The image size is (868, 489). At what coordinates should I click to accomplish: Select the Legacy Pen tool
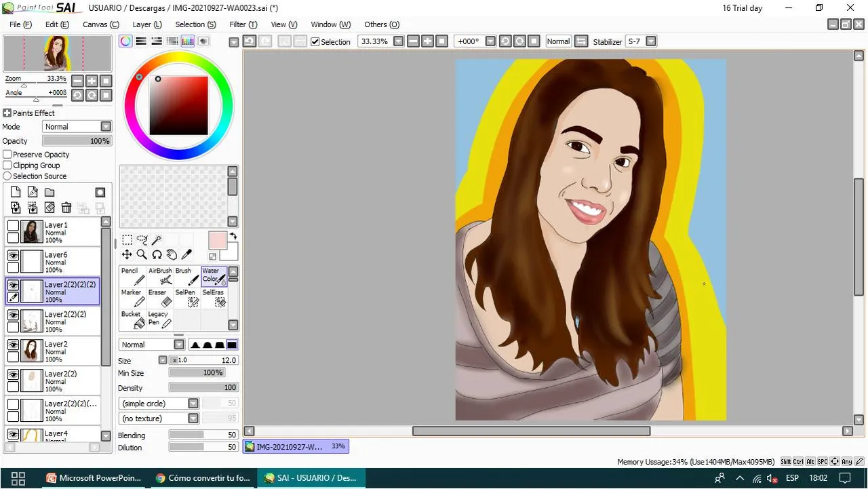coord(160,319)
